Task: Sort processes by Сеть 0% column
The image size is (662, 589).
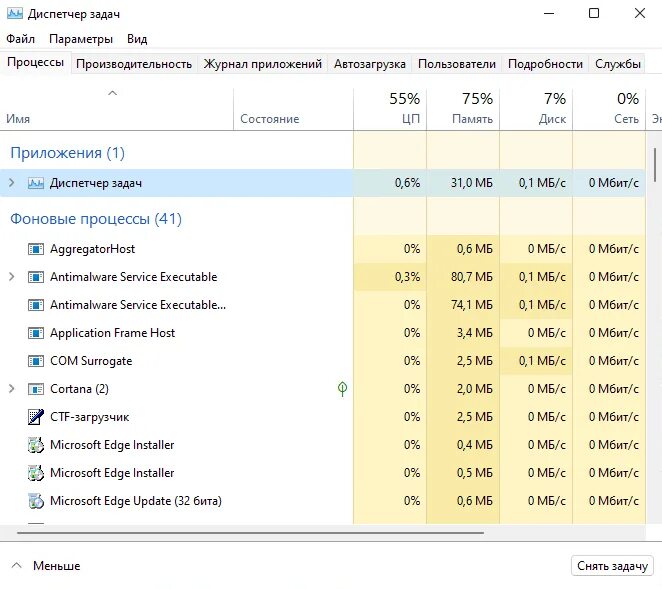Action: click(609, 109)
